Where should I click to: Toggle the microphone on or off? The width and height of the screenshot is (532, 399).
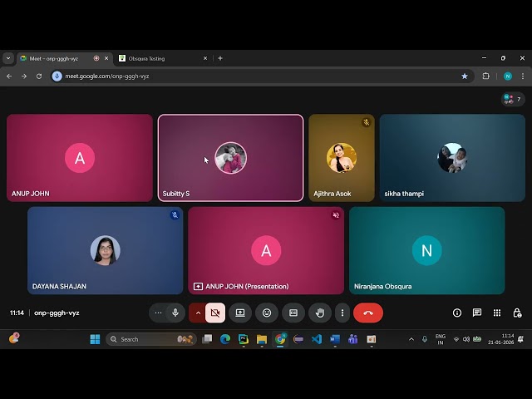coord(175,313)
